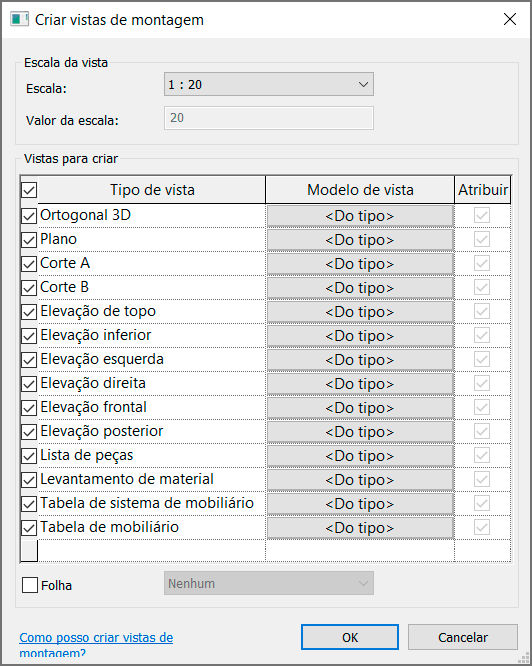Uncheck the Tabela de mobiliário checkbox
The height and width of the screenshot is (666, 532).
point(29,528)
